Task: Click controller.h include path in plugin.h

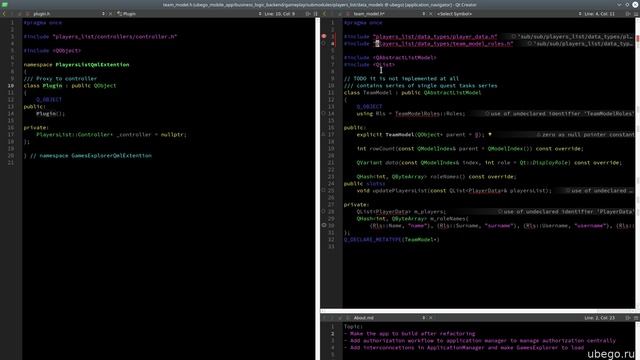Action: [x=115, y=36]
